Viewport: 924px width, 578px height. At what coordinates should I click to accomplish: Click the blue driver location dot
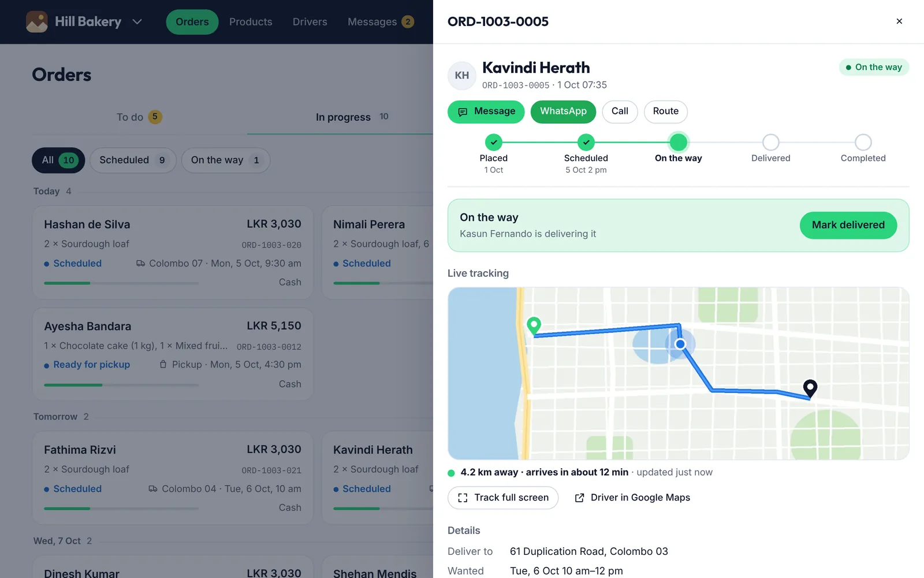pos(680,344)
